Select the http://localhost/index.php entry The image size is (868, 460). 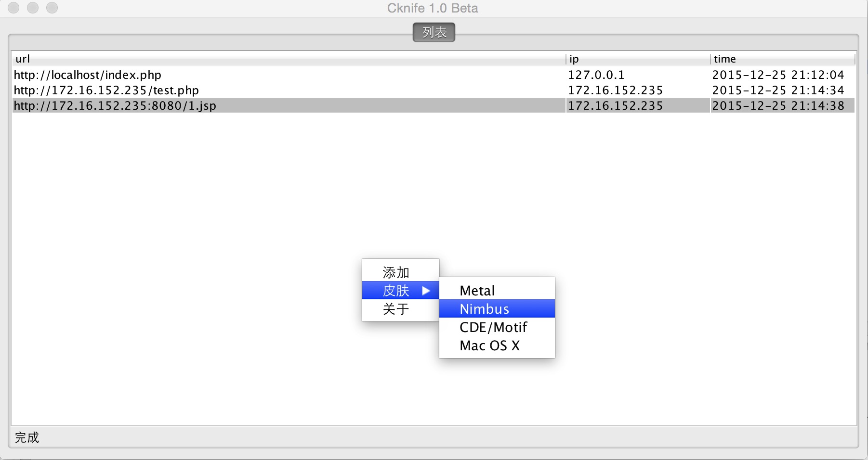pyautogui.click(x=88, y=75)
